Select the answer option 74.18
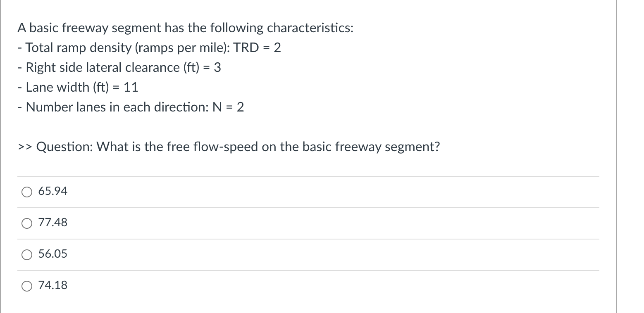 pos(52,285)
